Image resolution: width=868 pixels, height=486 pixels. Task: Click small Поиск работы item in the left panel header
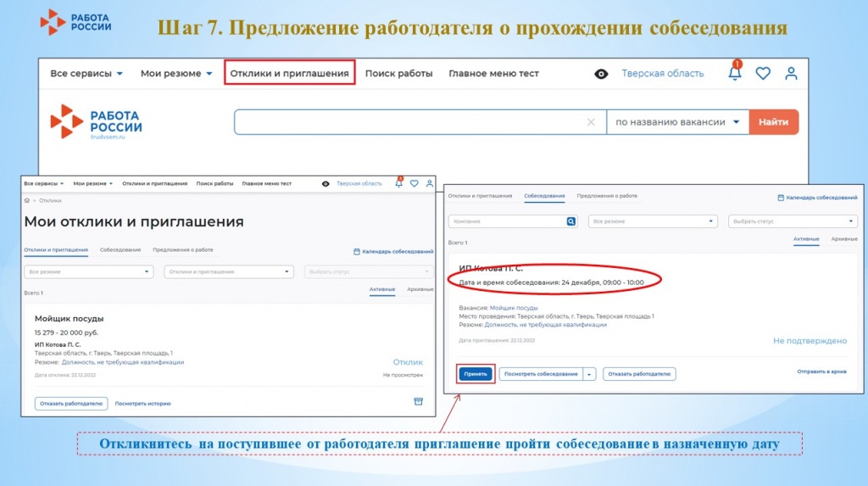pos(214,183)
